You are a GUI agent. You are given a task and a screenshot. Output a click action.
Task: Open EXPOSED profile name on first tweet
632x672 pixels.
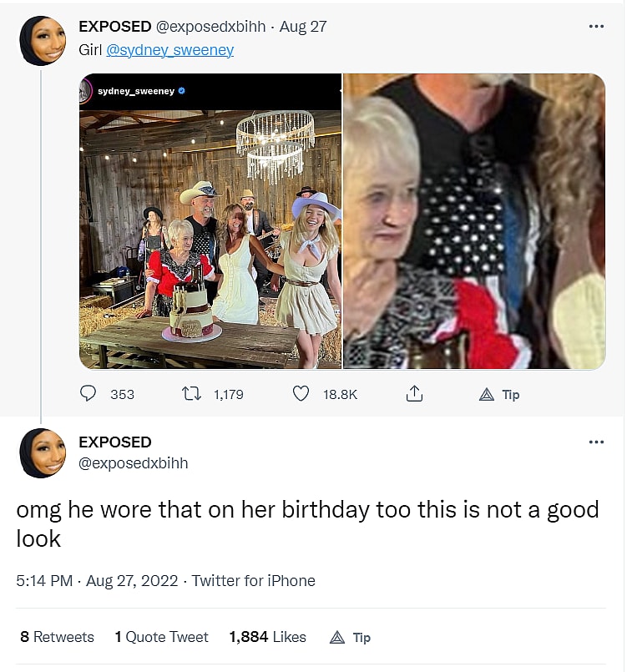tap(114, 27)
